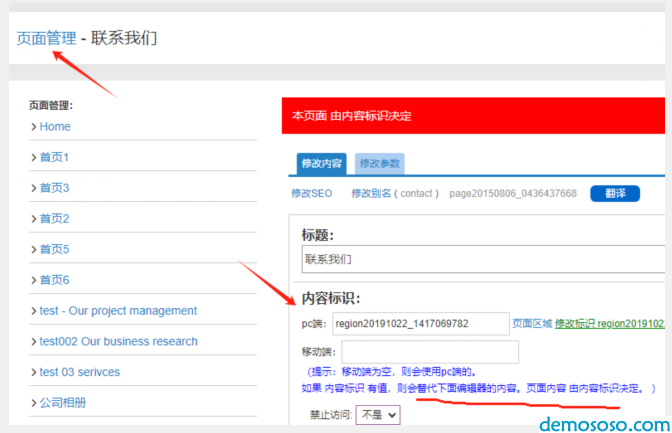Open test 03 serivces page
The height and width of the screenshot is (433, 672).
pyautogui.click(x=79, y=372)
